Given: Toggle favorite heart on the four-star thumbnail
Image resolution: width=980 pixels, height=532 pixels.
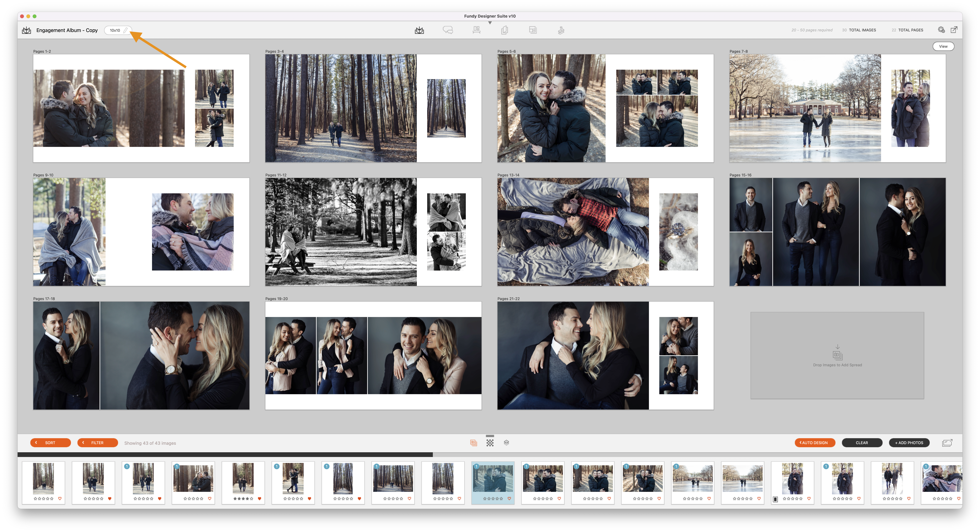Looking at the screenshot, I should 259,499.
